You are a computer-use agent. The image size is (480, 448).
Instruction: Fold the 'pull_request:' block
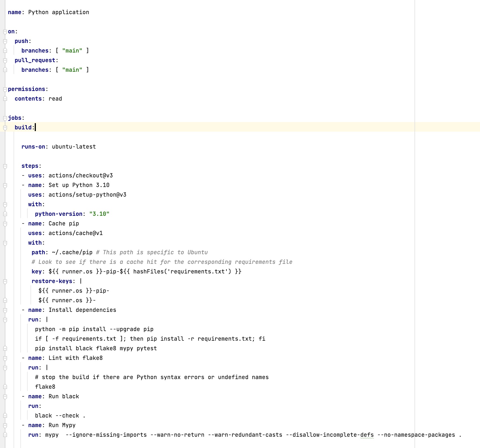point(5,60)
